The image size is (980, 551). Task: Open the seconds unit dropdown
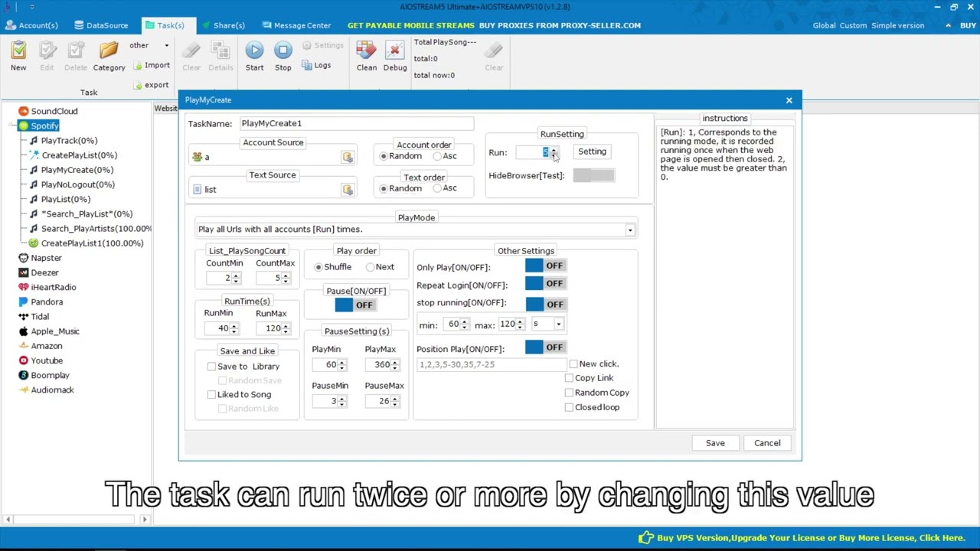(558, 324)
